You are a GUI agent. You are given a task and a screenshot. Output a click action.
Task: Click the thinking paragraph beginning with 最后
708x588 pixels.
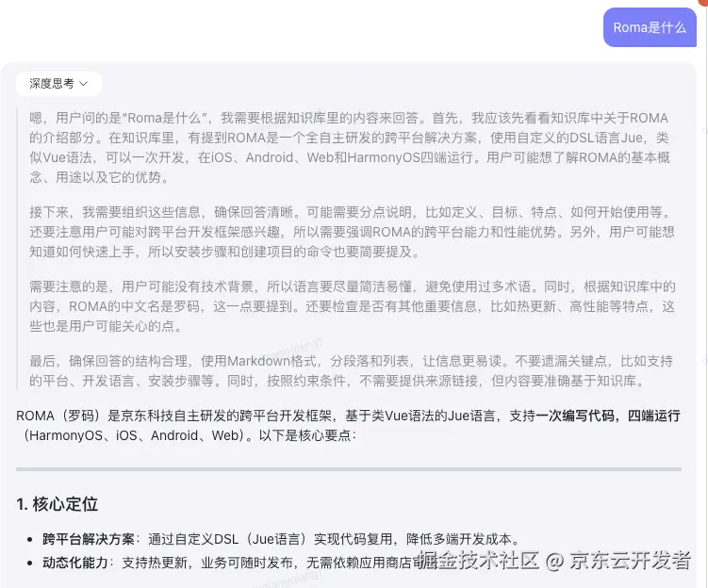[349, 370]
